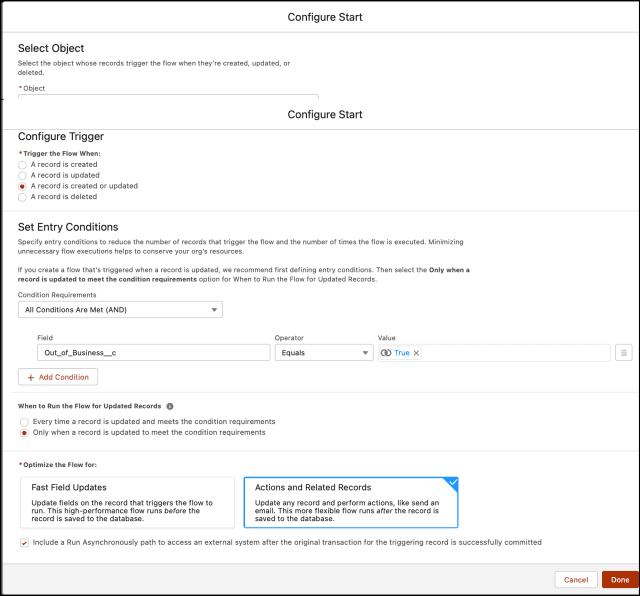Image resolution: width=640 pixels, height=596 pixels.
Task: Select 'Only when a record is updated' option
Action: coord(23,433)
